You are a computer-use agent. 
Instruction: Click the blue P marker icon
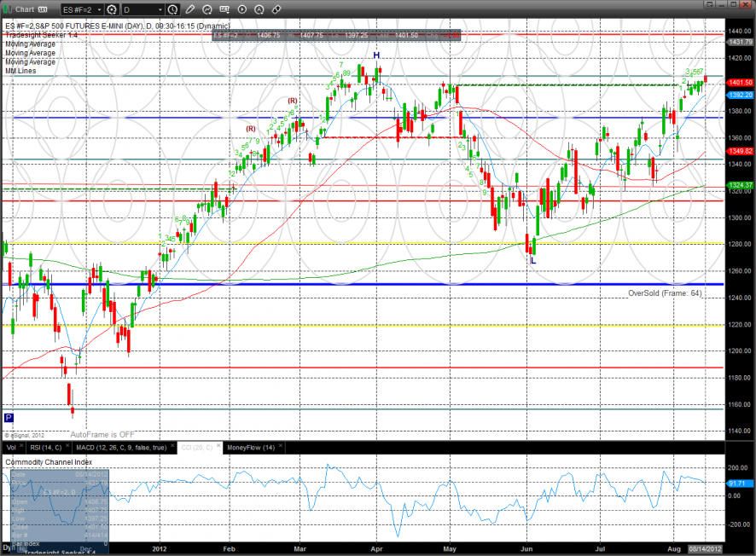coord(9,417)
